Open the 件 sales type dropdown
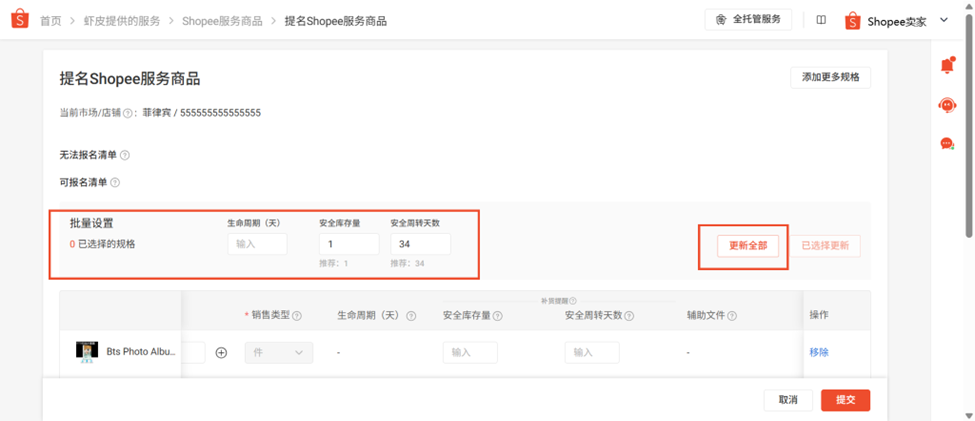The height and width of the screenshot is (421, 975). pyautogui.click(x=279, y=353)
